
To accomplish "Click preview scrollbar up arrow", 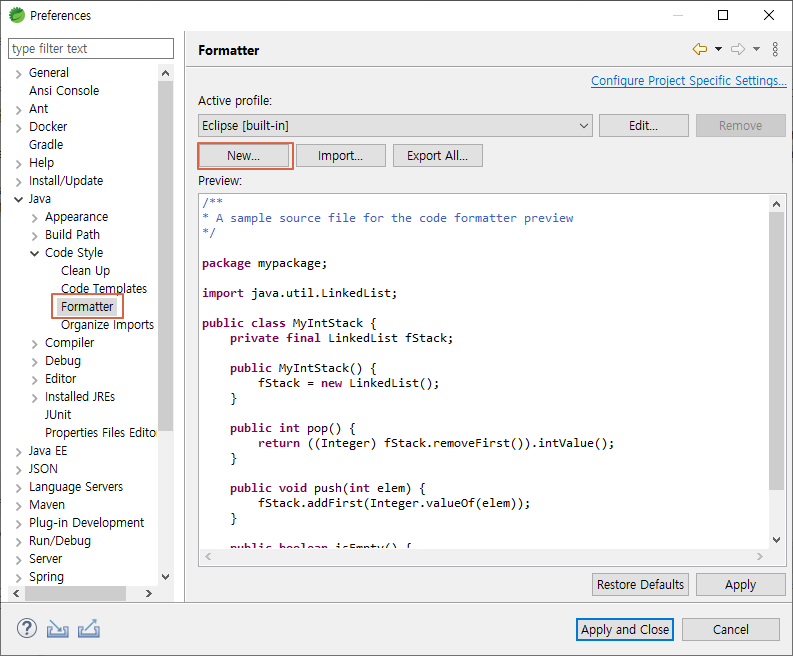I will click(x=777, y=204).
